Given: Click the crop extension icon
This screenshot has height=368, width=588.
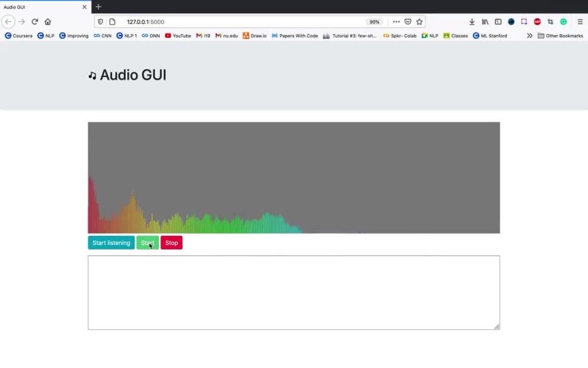Looking at the screenshot, I should pos(550,22).
